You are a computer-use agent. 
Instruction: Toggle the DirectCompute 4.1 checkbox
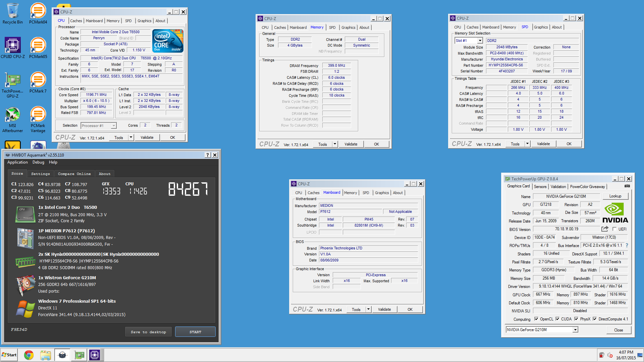point(595,319)
